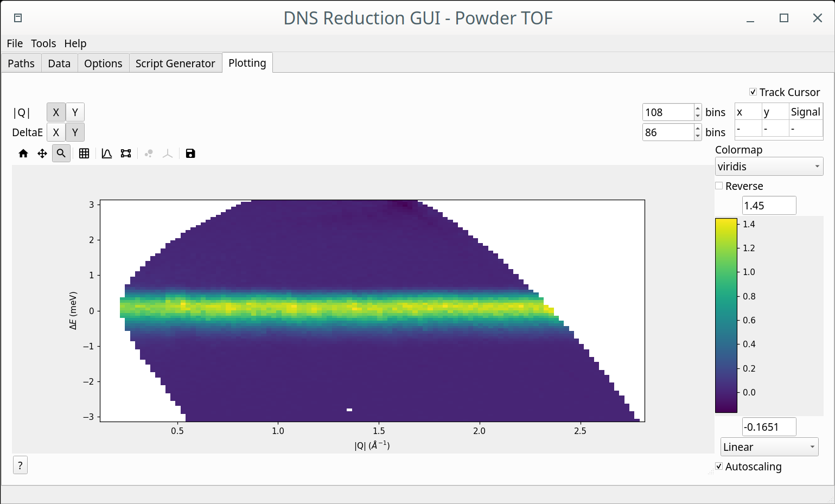Viewport: 835px width, 504px height.
Task: Switch to the Script Generator tab
Action: [x=175, y=63]
